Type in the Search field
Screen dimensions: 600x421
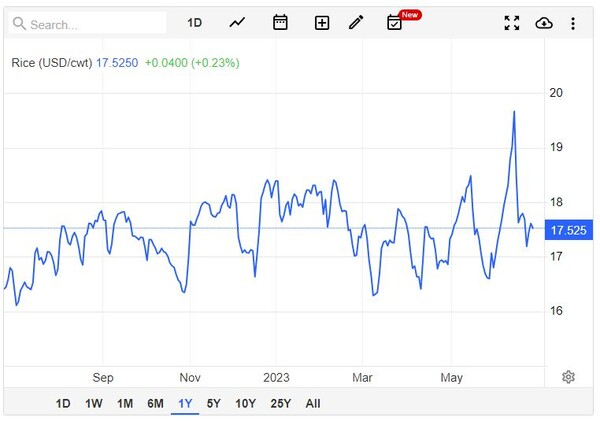coord(95,23)
